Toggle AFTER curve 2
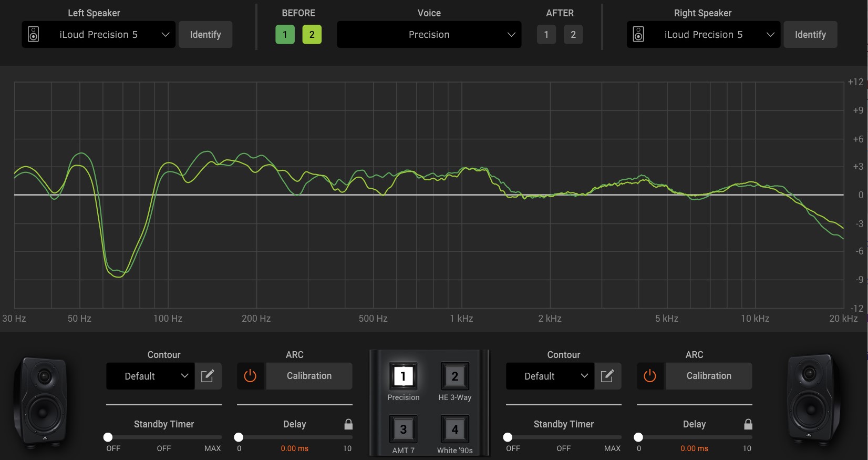 pyautogui.click(x=573, y=35)
